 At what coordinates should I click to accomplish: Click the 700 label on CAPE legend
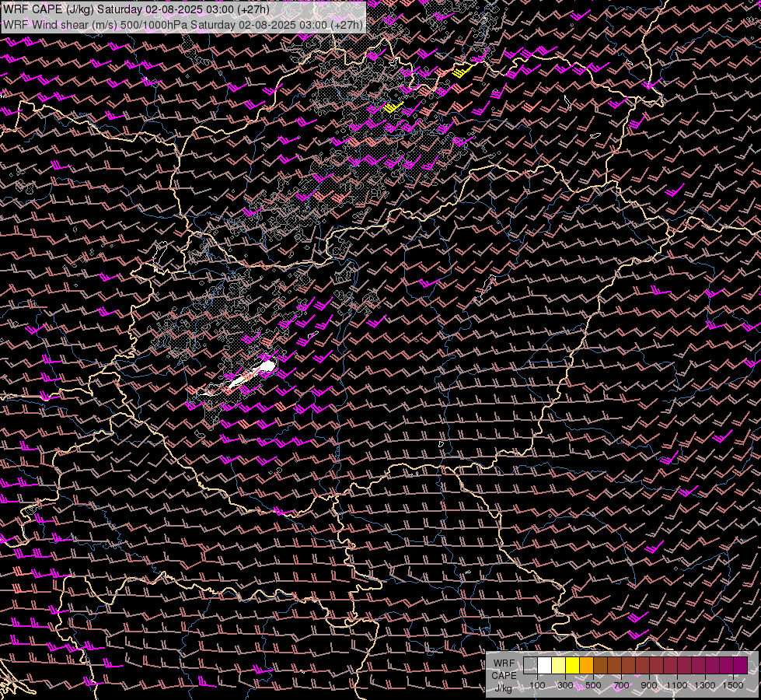(621, 685)
